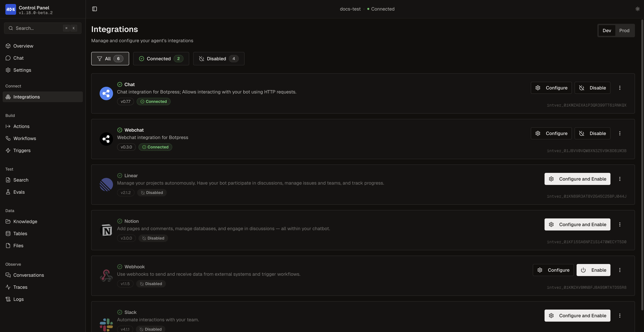Open the Triggers section from sidebar
Image resolution: width=644 pixels, height=332 pixels.
pos(21,150)
